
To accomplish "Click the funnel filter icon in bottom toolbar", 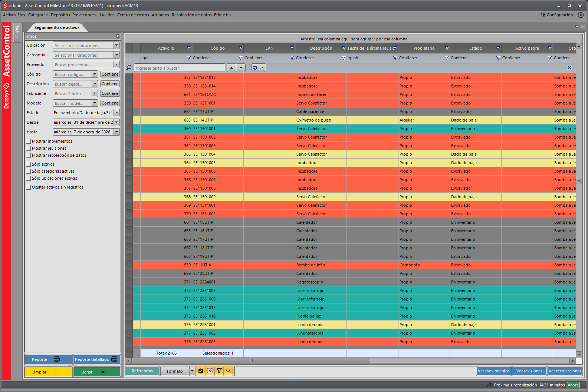I will tap(219, 371).
